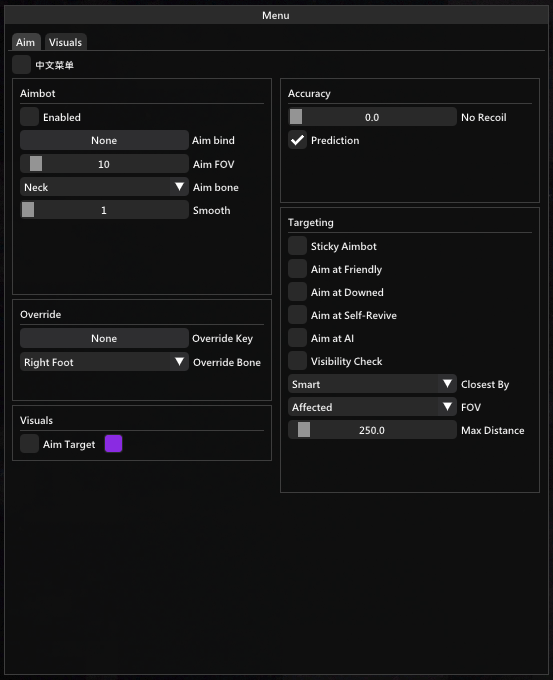Enable Aim at Downed checkbox
The width and height of the screenshot is (553, 680).
point(298,292)
